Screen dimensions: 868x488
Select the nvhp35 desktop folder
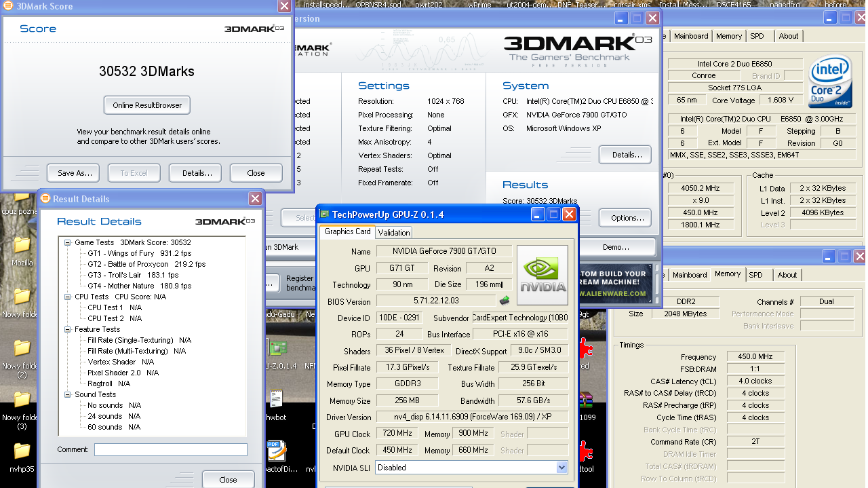(x=22, y=451)
